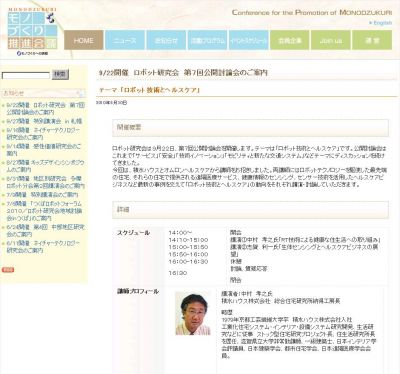Open the 6/11 ネイチャーテクノロジー研究会 link
The height and width of the screenshot is (374, 400).
43,246
